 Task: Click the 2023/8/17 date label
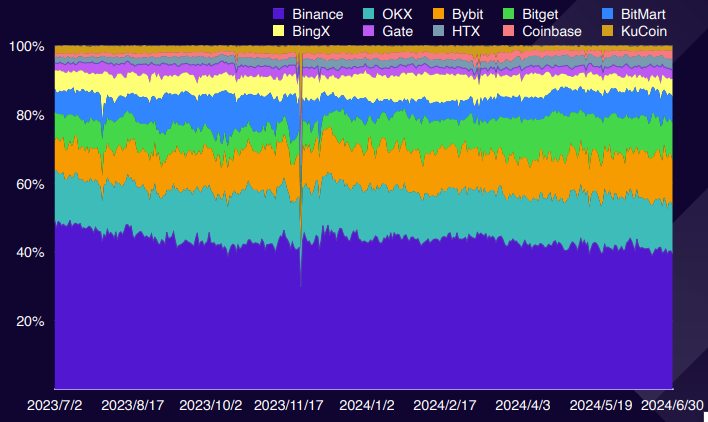coord(132,405)
